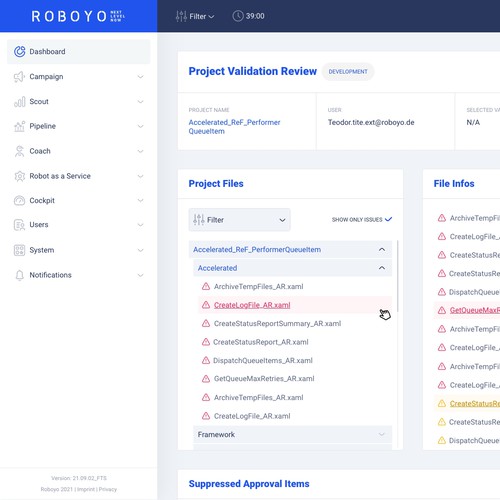
Task: Open the highlighted CreateLogFile_AR.xaml link
Action: 252,305
